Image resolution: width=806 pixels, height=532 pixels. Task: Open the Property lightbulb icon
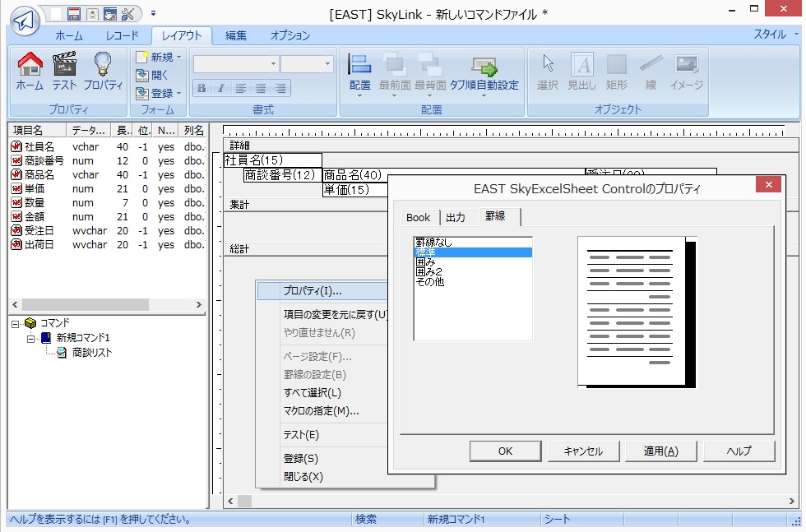click(x=103, y=64)
